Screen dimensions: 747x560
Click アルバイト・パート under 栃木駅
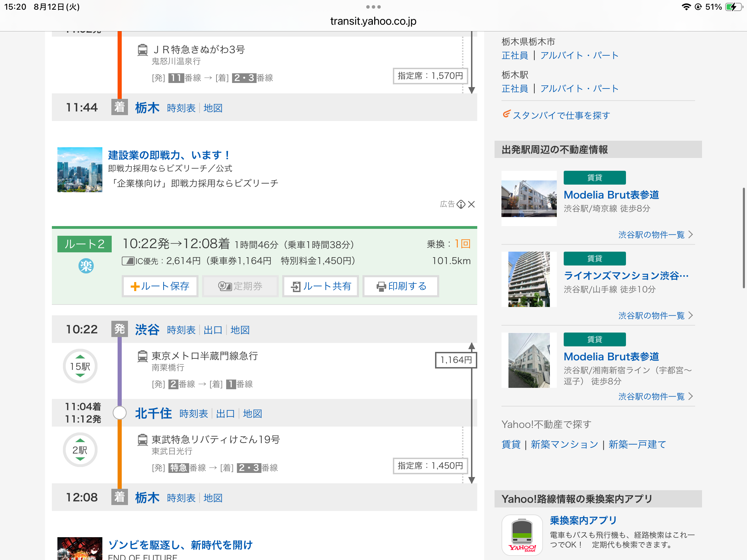(580, 88)
